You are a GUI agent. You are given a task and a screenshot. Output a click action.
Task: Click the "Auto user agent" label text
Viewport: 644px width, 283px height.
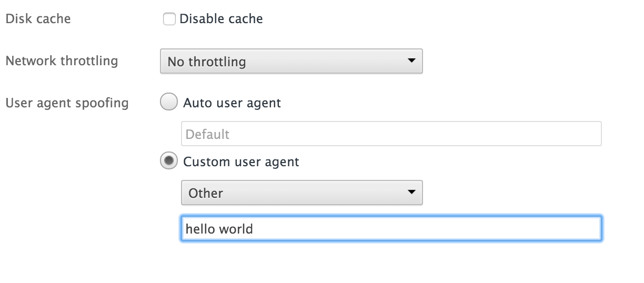click(232, 103)
